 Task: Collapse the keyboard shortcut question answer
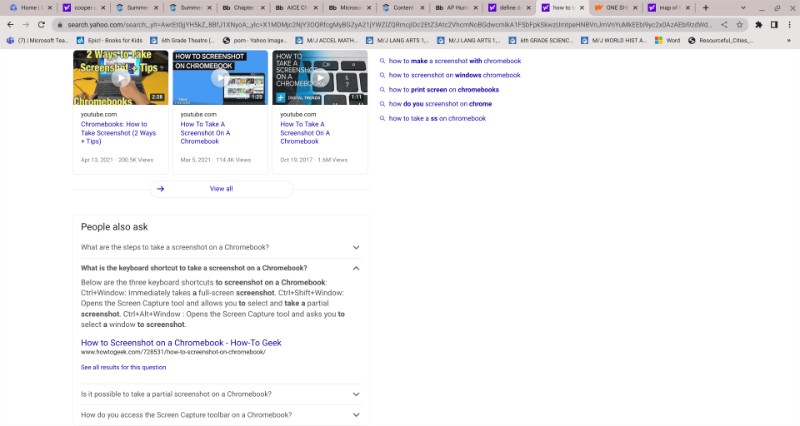point(355,268)
